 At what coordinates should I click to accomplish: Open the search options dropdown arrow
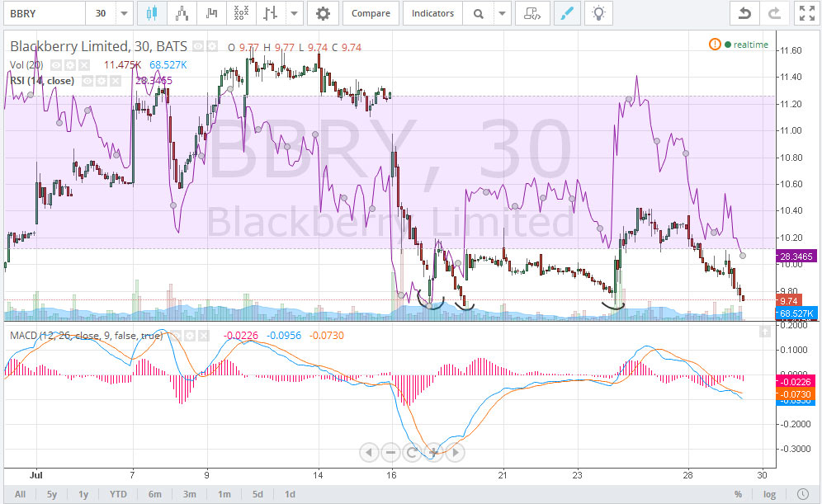click(502, 13)
